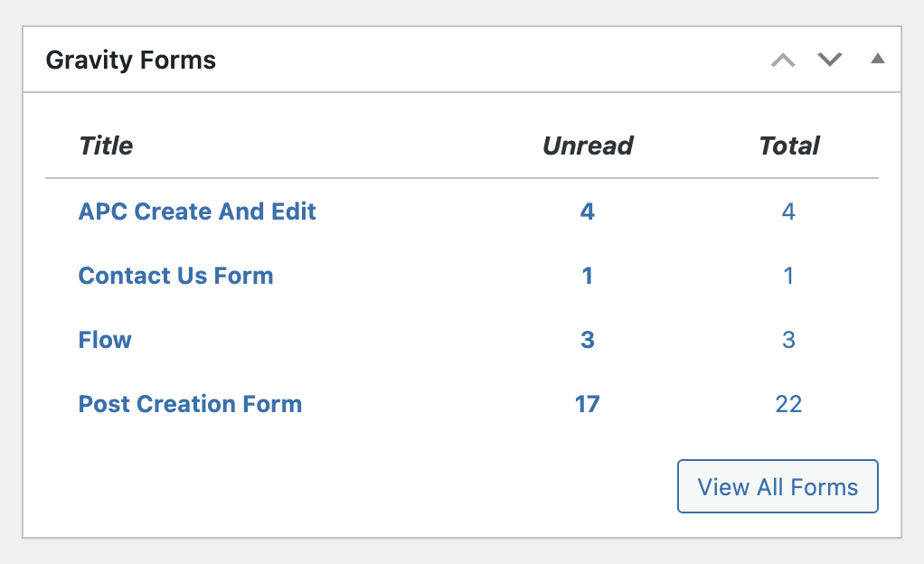924x564 pixels.
Task: Collapse the Gravity Forms panel
Action: point(877,60)
